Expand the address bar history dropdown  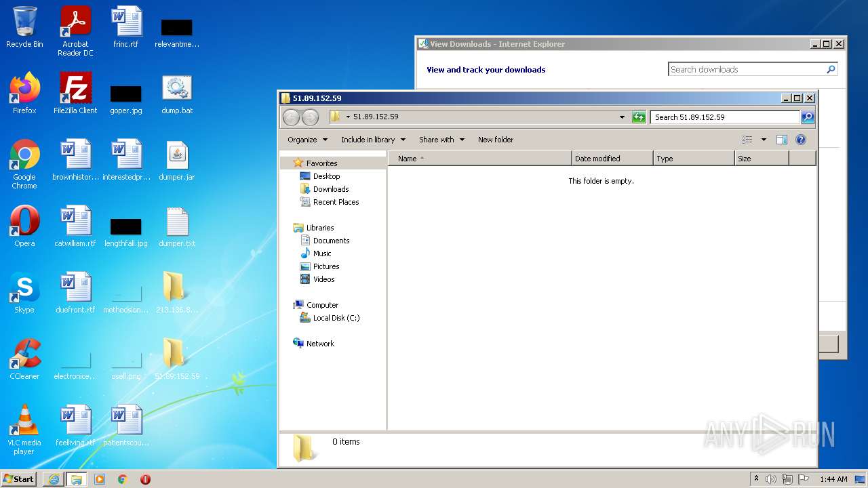point(622,117)
